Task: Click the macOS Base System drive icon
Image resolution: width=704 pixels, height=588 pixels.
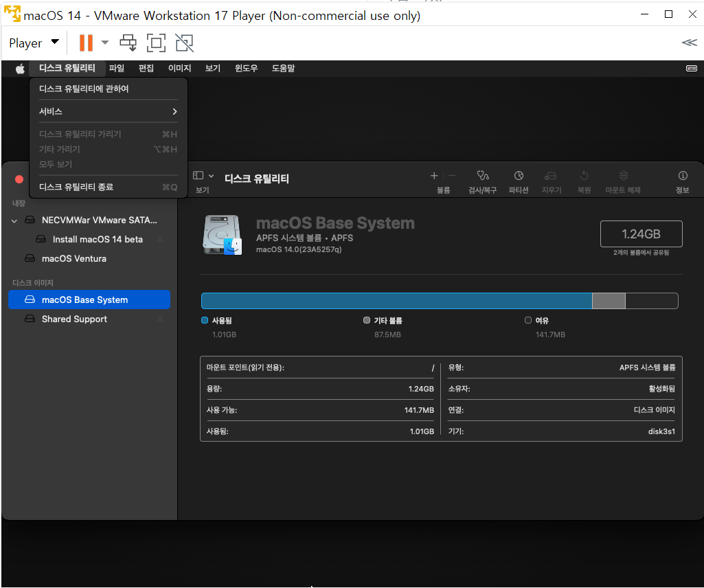Action: [x=223, y=235]
